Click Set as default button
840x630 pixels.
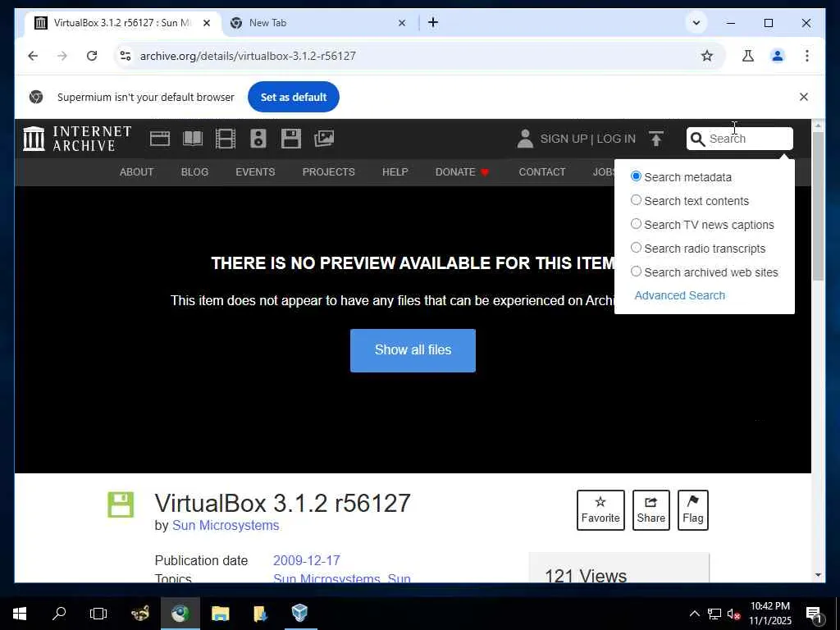point(294,97)
